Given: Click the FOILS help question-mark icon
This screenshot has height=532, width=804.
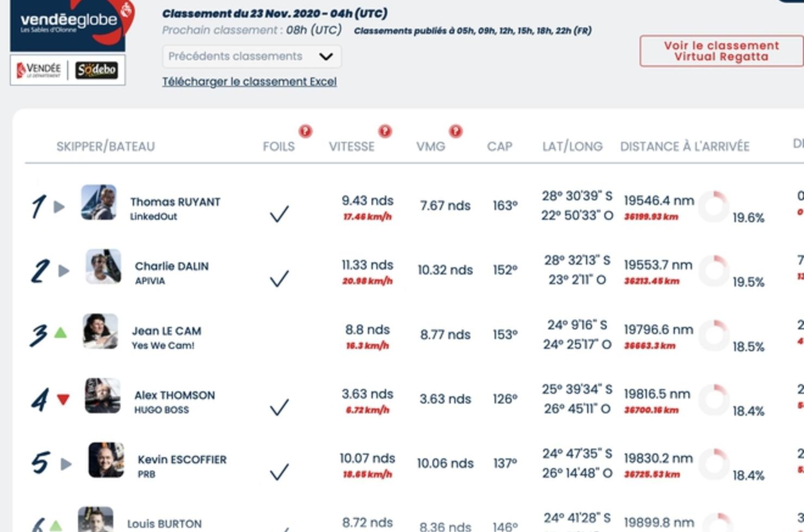Looking at the screenshot, I should point(305,131).
